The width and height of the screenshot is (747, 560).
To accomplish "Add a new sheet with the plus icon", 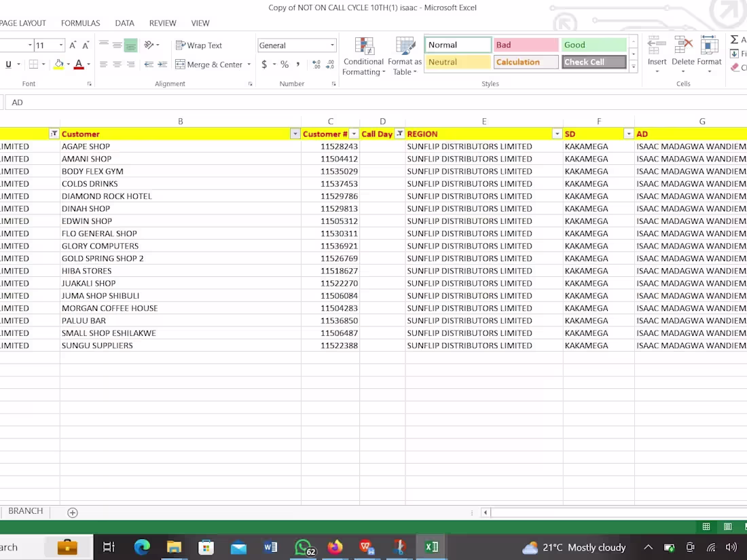I will point(73,512).
